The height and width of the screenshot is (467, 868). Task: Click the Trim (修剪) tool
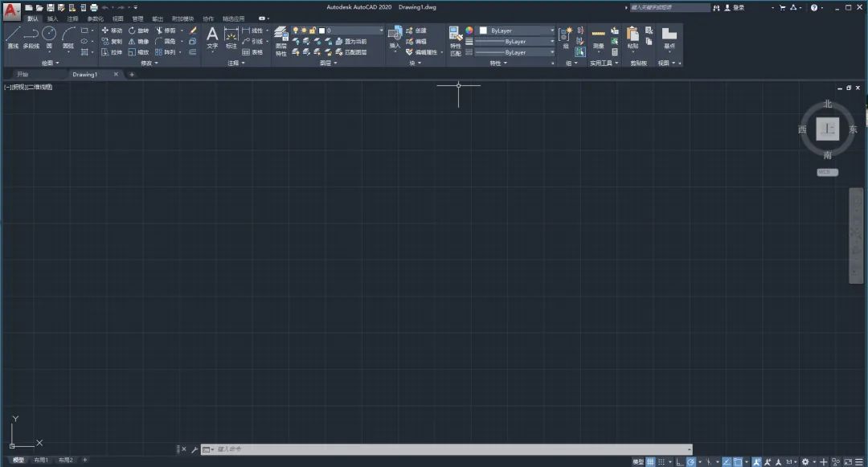pyautogui.click(x=166, y=31)
